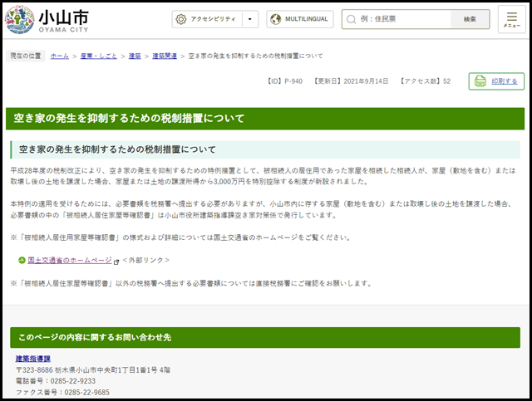Click the accessibility gear icon
532x401 pixels.
click(181, 19)
